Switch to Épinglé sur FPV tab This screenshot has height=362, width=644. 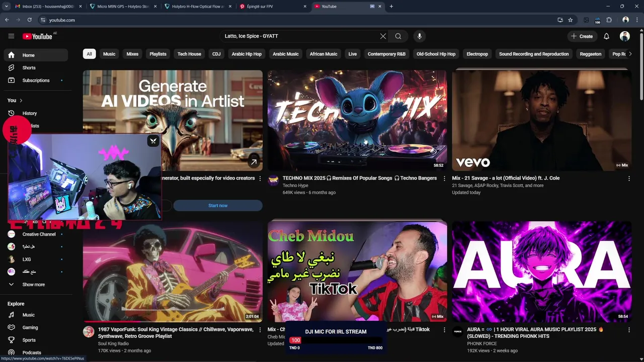click(x=273, y=7)
